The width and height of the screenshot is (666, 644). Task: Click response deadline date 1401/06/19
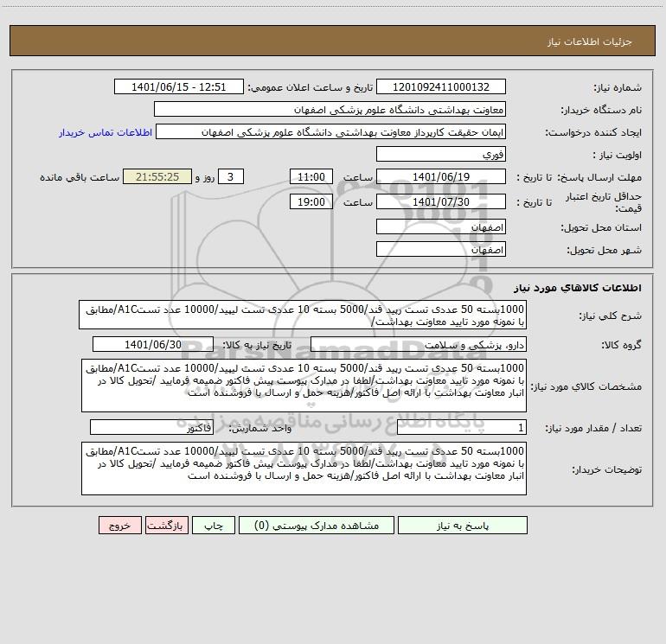click(441, 176)
